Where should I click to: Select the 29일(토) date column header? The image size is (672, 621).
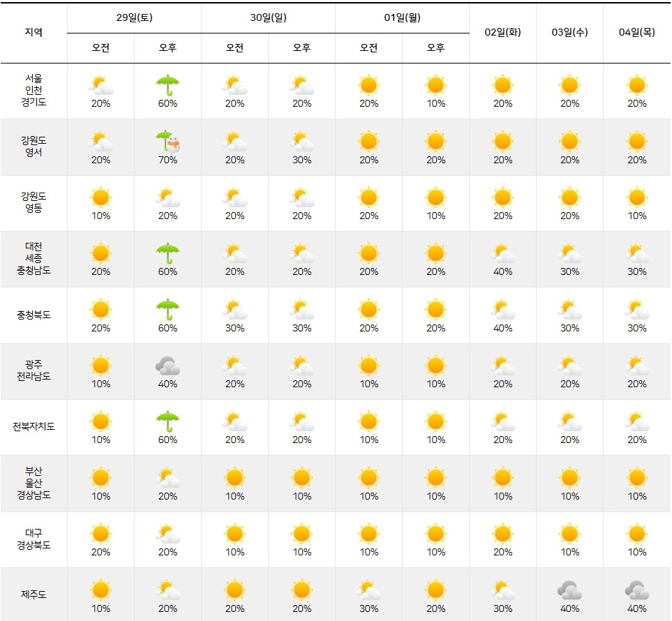coord(134,18)
